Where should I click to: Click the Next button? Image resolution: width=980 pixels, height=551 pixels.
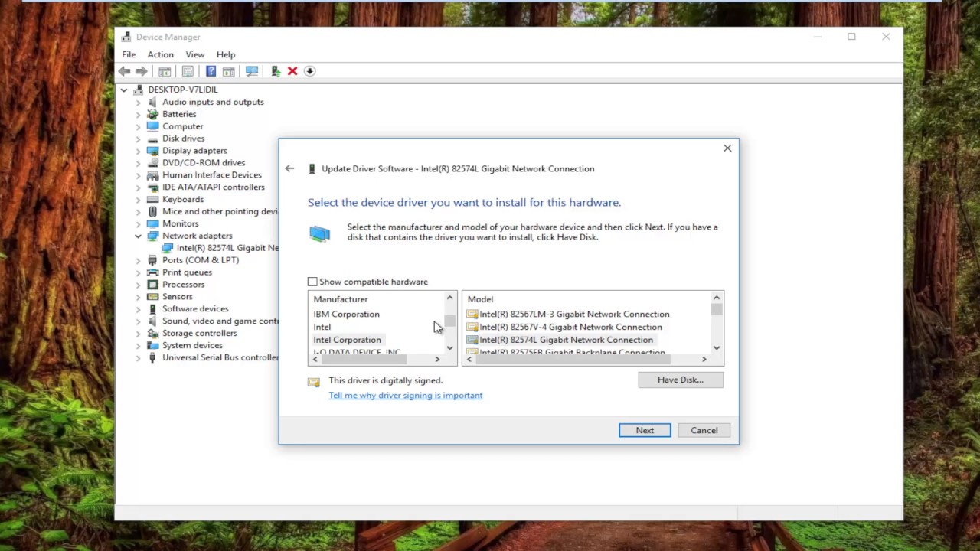(645, 430)
